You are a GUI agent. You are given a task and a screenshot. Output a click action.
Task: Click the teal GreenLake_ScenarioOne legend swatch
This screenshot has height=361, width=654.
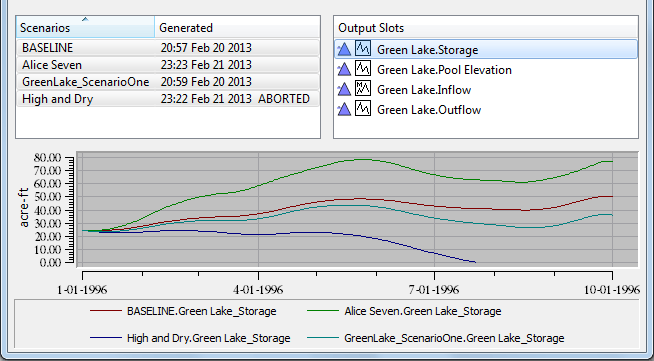point(323,338)
